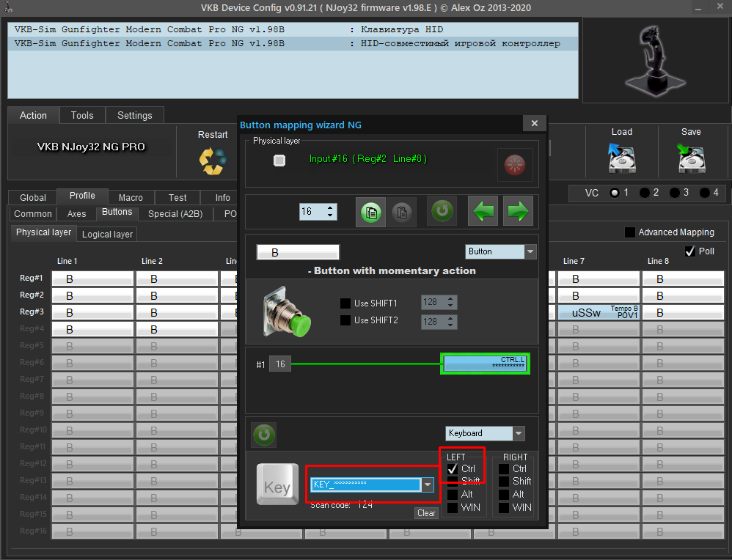The width and height of the screenshot is (732, 560).
Task: Click the Restart recycle-arrows icon
Action: point(213,161)
